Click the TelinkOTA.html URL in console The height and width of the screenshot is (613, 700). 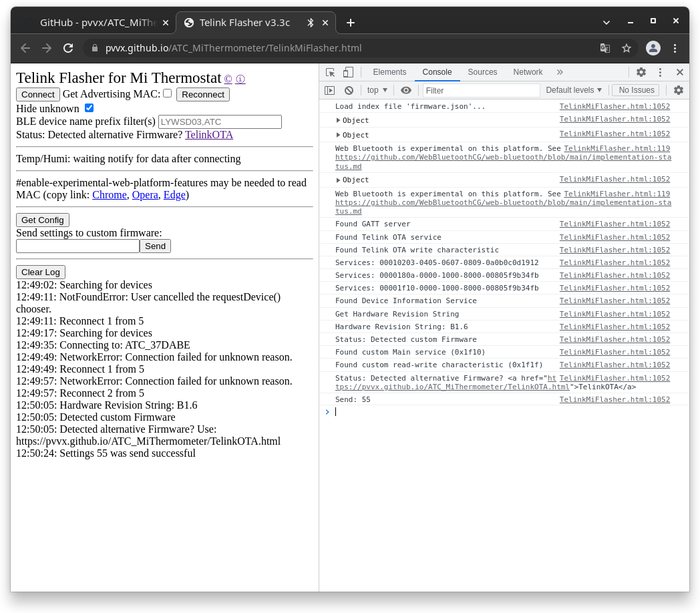pyautogui.click(x=452, y=387)
